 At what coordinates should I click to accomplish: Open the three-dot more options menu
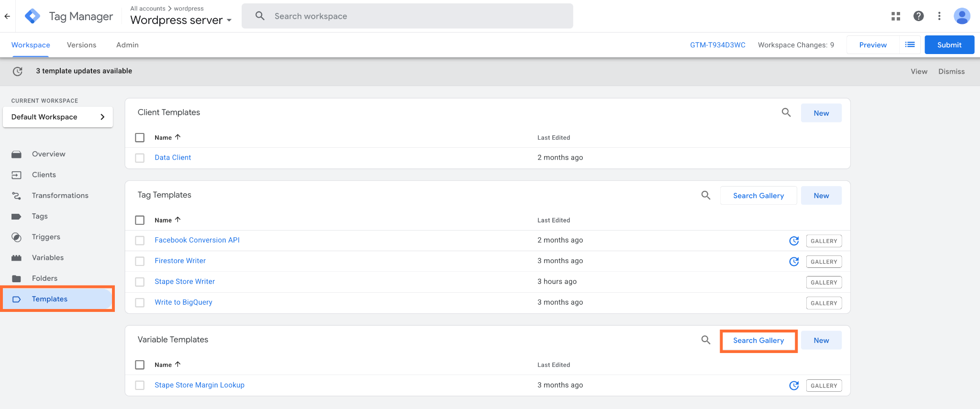pyautogui.click(x=939, y=16)
